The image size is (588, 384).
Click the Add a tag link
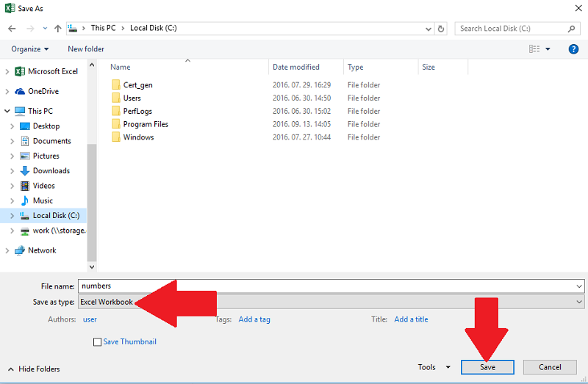pos(254,319)
